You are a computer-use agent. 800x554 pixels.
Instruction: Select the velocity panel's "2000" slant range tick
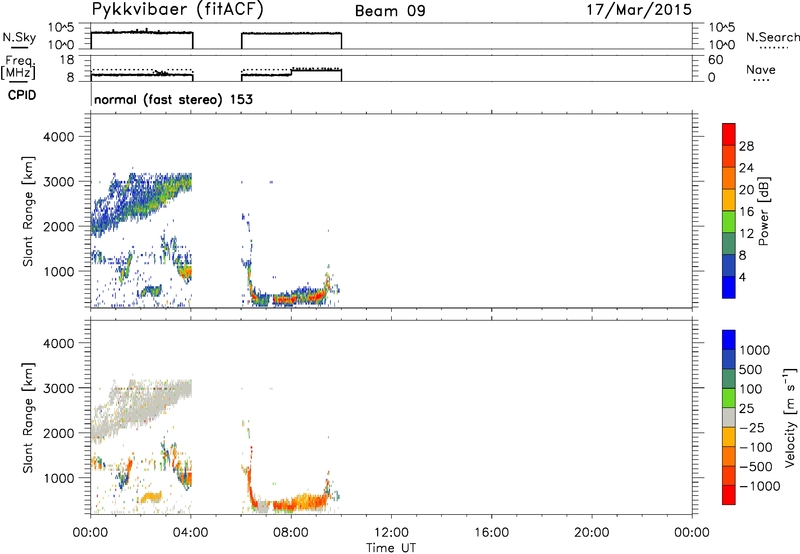[58, 433]
